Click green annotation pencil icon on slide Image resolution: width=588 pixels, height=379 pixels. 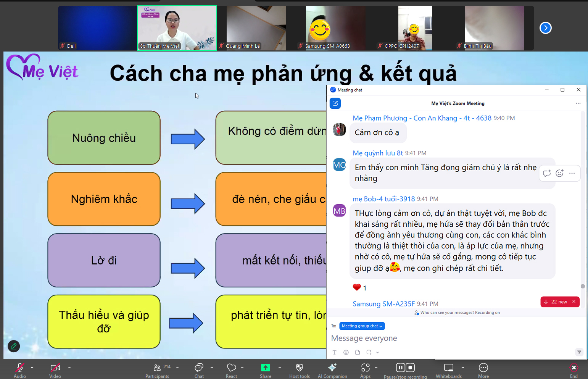14,346
